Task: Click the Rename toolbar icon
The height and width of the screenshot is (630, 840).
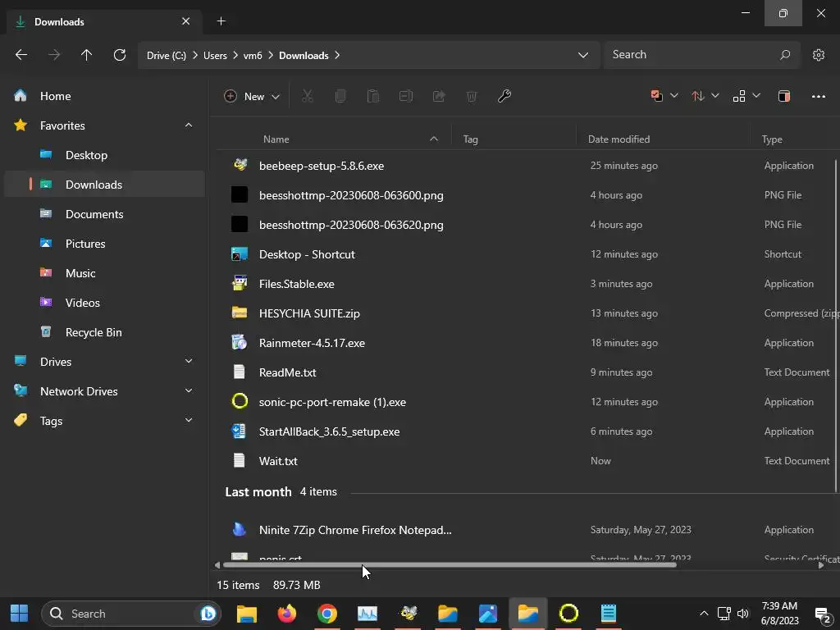Action: 406,97
